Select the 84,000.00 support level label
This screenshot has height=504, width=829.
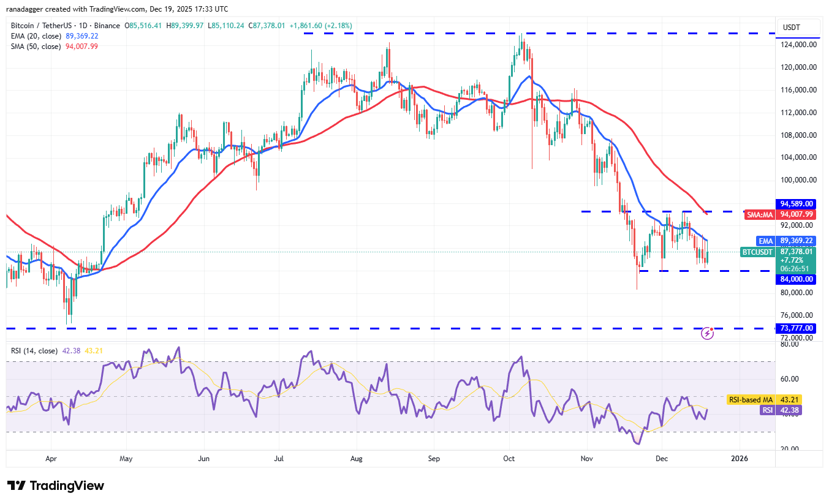click(x=795, y=279)
